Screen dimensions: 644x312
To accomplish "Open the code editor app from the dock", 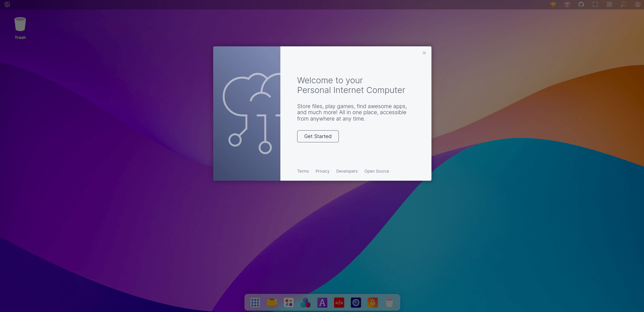I will point(339,302).
